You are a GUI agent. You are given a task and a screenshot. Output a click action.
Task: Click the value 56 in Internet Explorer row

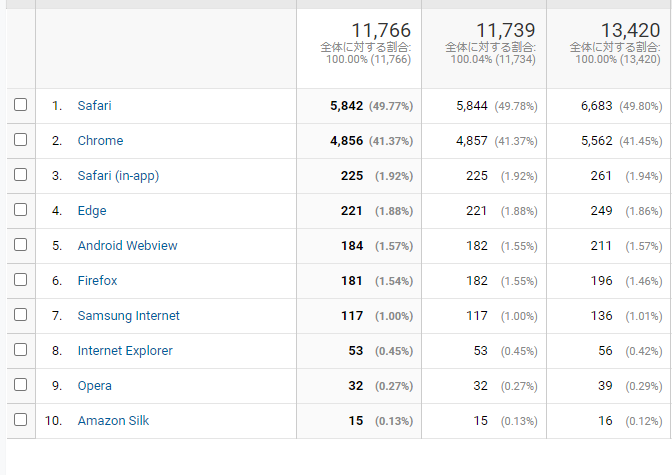pos(605,351)
